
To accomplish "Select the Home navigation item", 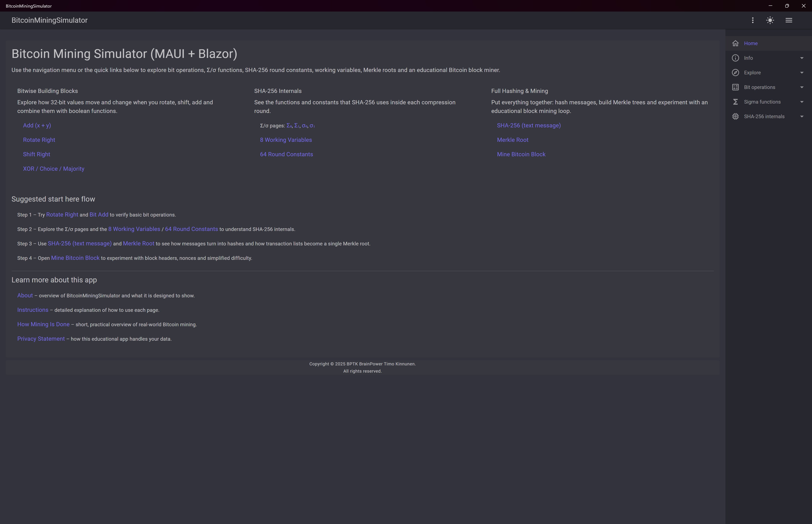I will click(750, 43).
